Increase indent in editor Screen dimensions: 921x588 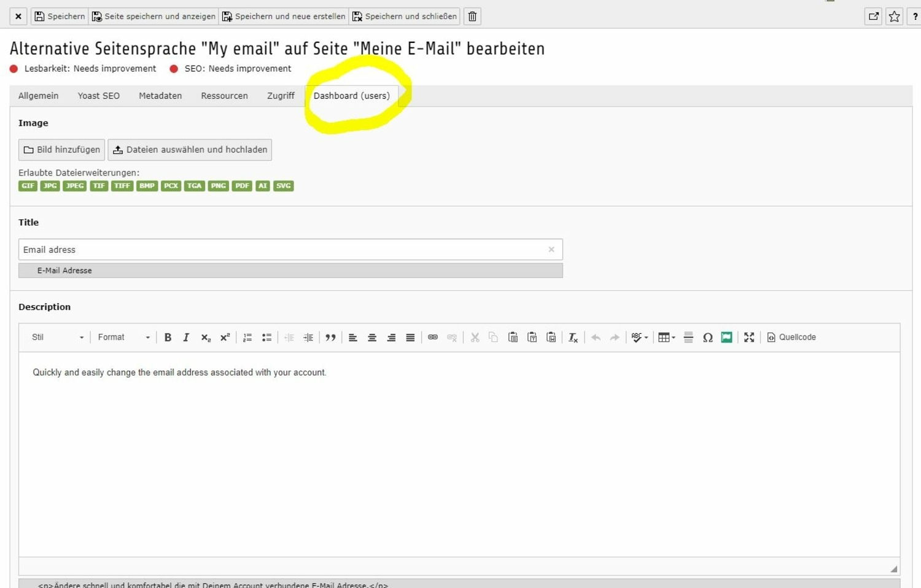[308, 338]
